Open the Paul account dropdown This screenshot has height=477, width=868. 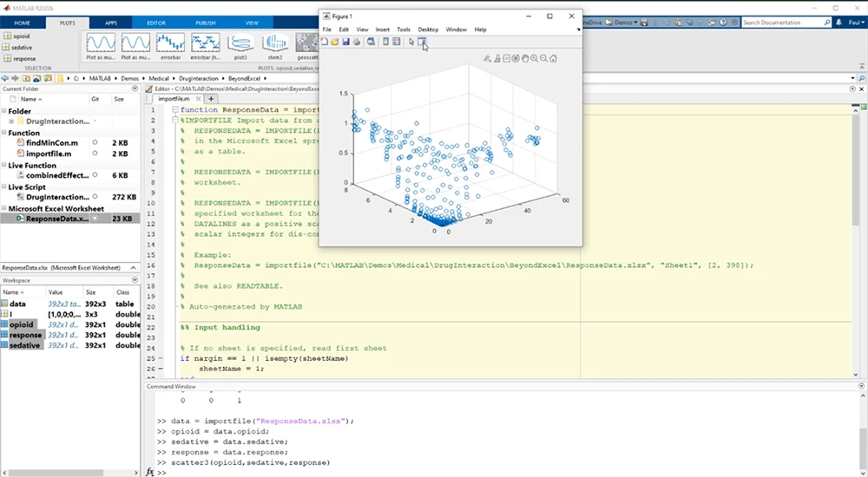coord(857,23)
